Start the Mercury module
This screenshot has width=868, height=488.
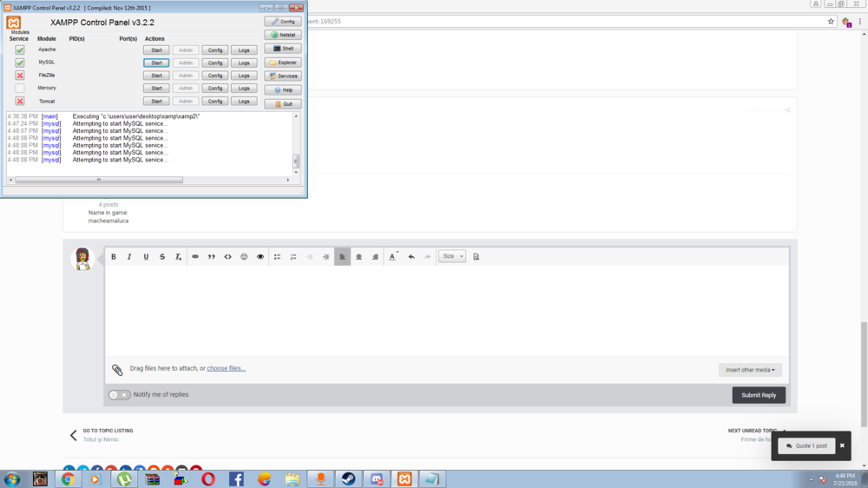pos(156,88)
